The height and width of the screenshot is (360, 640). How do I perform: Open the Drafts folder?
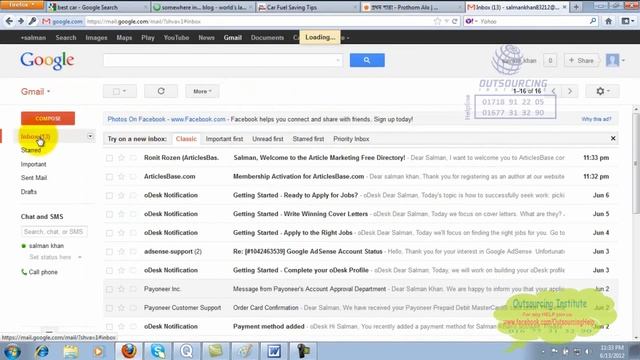point(29,191)
